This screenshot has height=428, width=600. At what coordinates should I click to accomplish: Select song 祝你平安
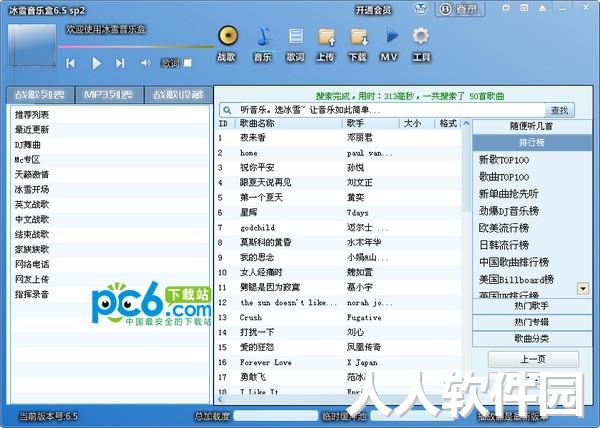coord(339,168)
